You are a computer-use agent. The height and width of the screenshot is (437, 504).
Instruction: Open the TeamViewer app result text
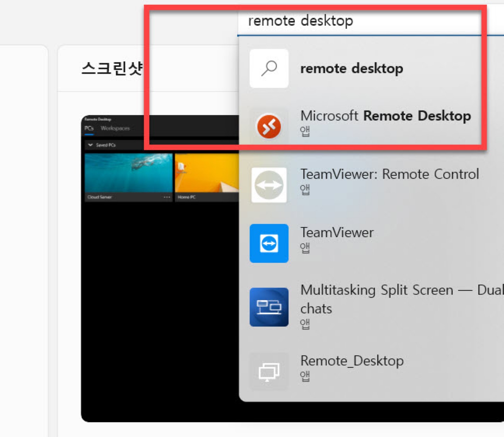click(337, 232)
